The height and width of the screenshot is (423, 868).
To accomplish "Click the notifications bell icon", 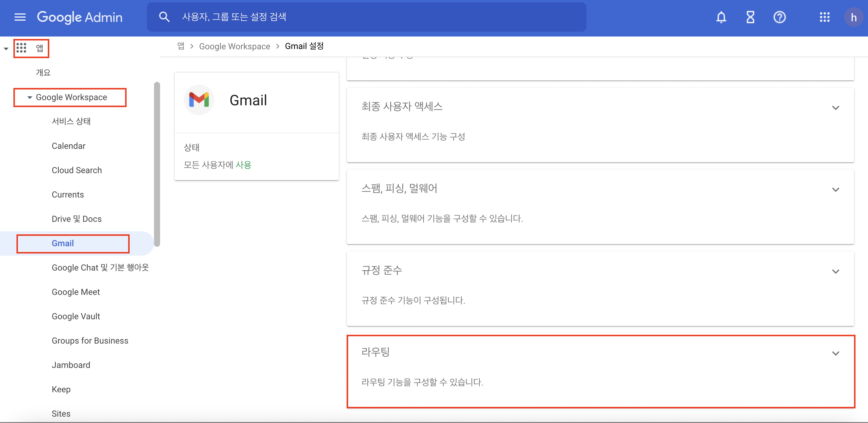I will pyautogui.click(x=721, y=17).
